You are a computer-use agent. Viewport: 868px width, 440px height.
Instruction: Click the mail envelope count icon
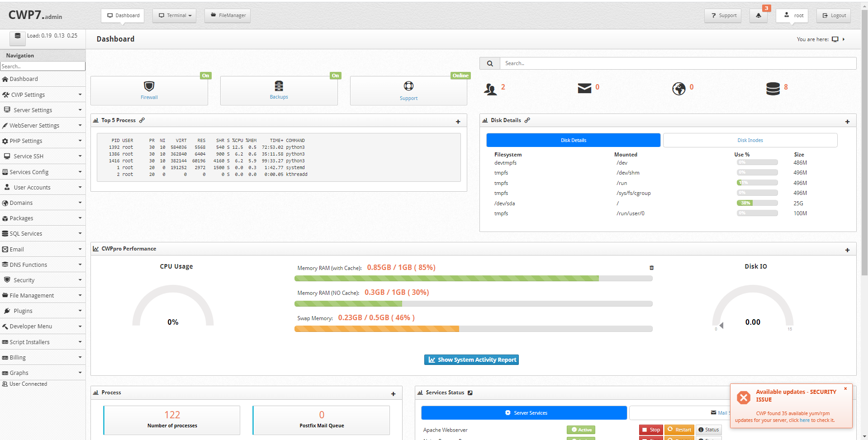[584, 88]
